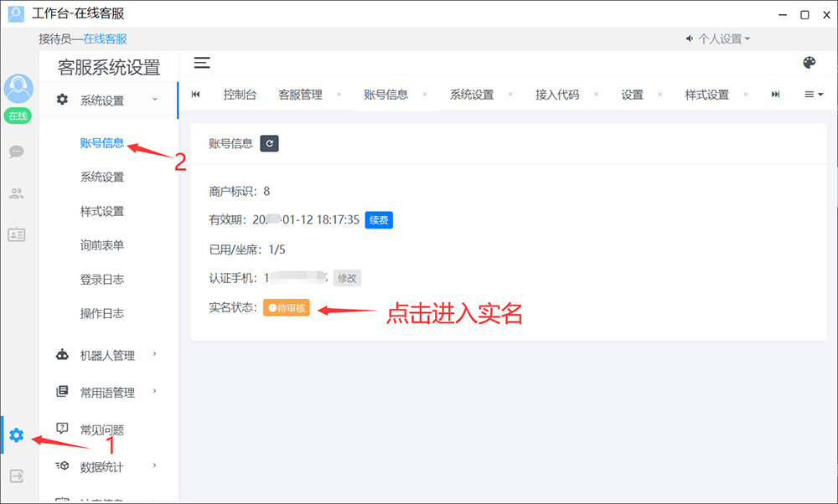Screen dimensions: 838x504
Task: Click the logout exit icon at bottom left
Action: (x=17, y=476)
